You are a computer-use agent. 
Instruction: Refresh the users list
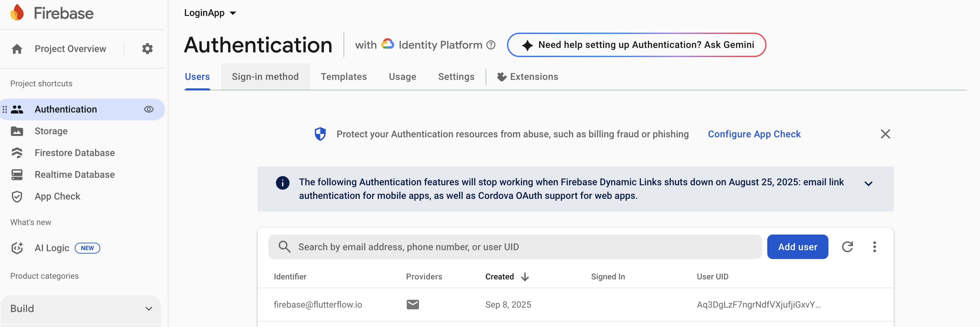tap(847, 247)
